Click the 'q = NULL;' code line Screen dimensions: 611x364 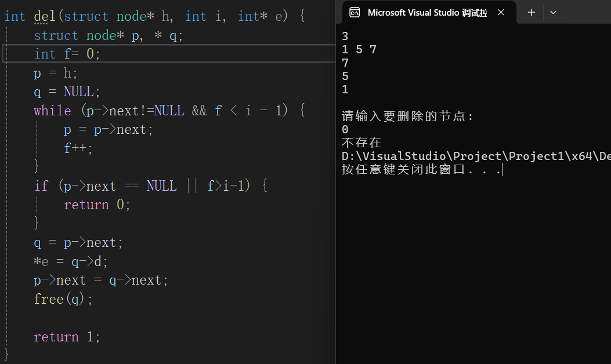coord(67,92)
